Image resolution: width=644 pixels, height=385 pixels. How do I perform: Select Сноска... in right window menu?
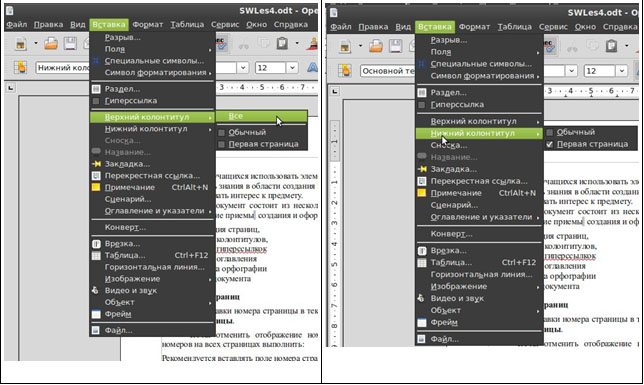tap(479, 145)
